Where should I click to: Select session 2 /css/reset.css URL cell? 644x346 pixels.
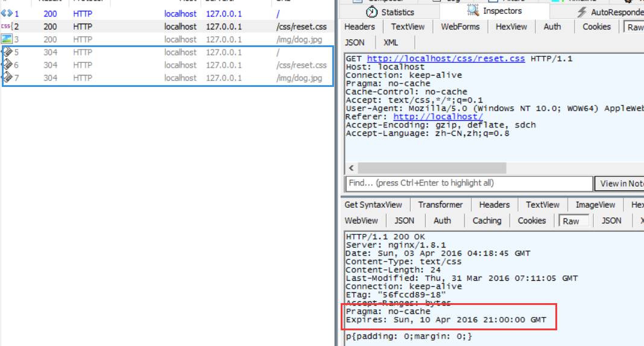point(301,27)
